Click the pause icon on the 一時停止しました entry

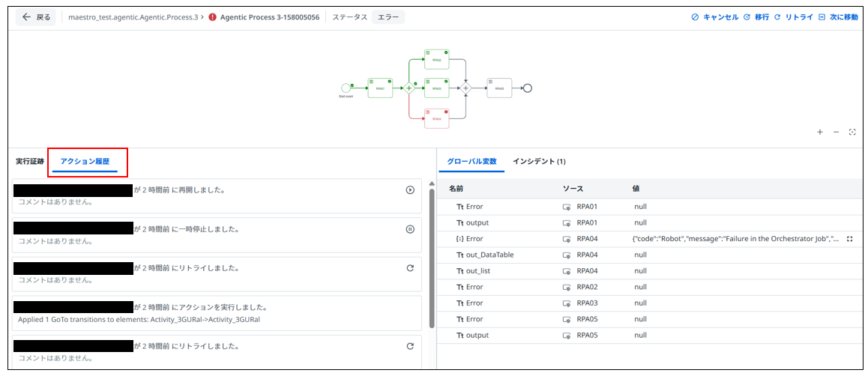[410, 229]
